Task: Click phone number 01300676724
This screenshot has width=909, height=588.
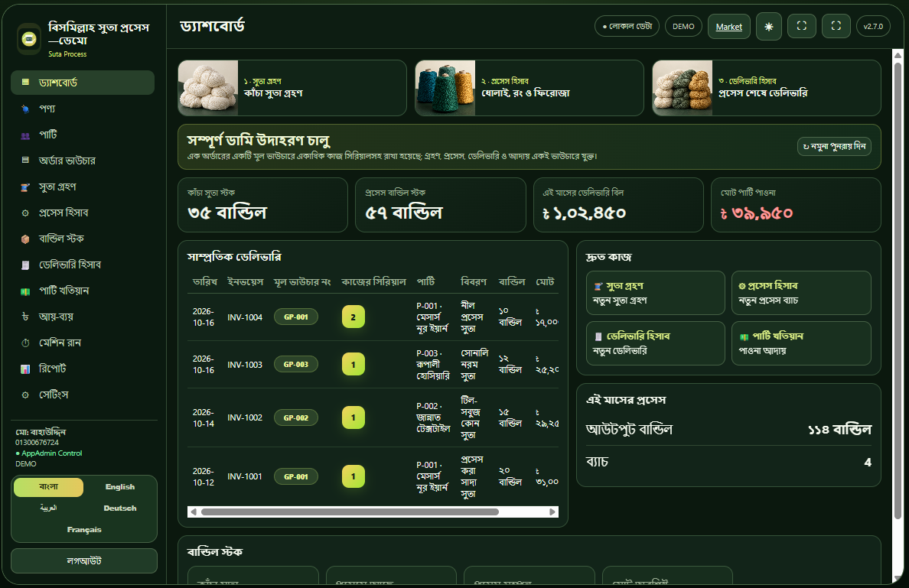Action: pyautogui.click(x=37, y=443)
